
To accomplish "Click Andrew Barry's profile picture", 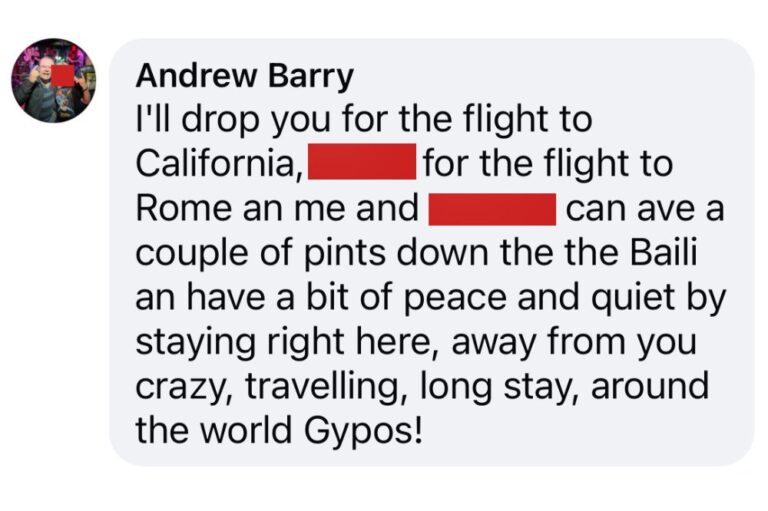I will tap(53, 81).
